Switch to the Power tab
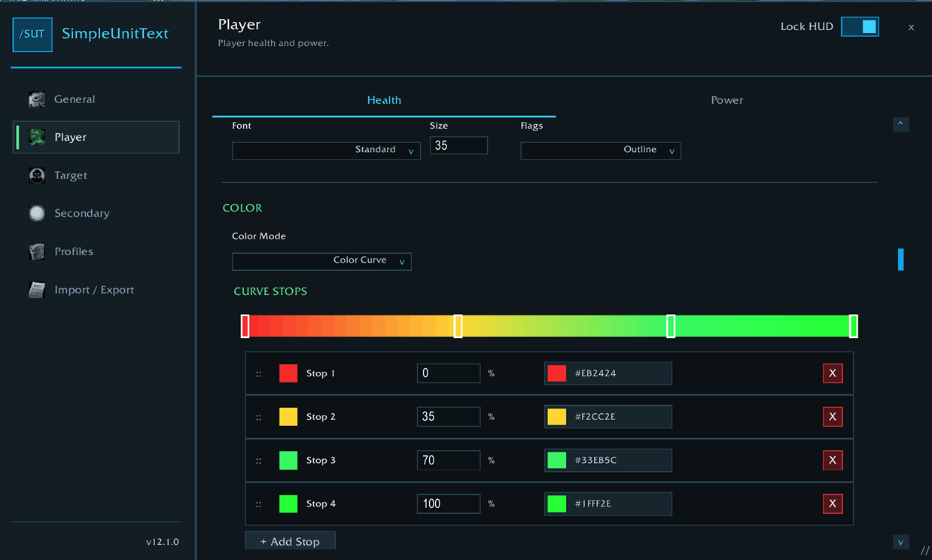This screenshot has width=932, height=560. (727, 100)
